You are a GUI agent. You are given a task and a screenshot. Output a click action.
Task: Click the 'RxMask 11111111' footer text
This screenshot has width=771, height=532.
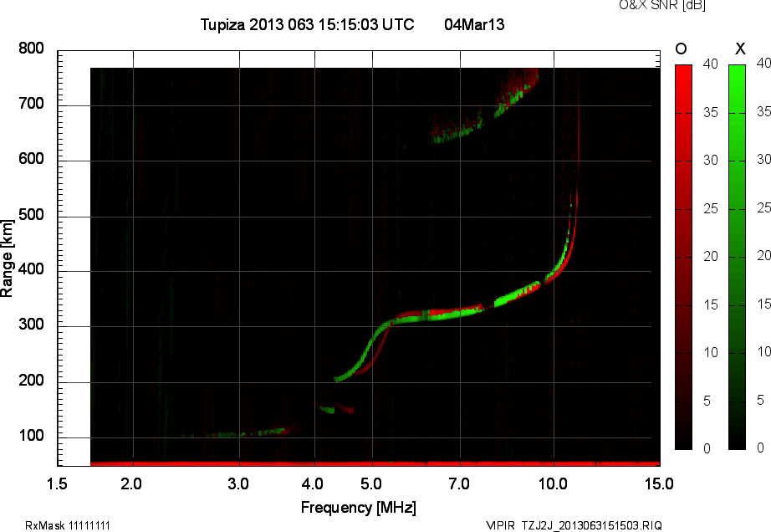point(68,525)
